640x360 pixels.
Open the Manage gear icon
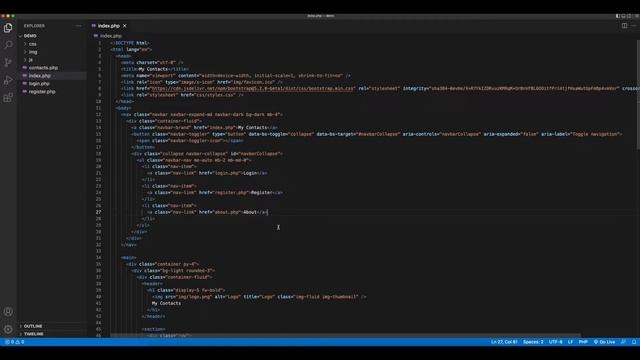[x=8, y=329]
